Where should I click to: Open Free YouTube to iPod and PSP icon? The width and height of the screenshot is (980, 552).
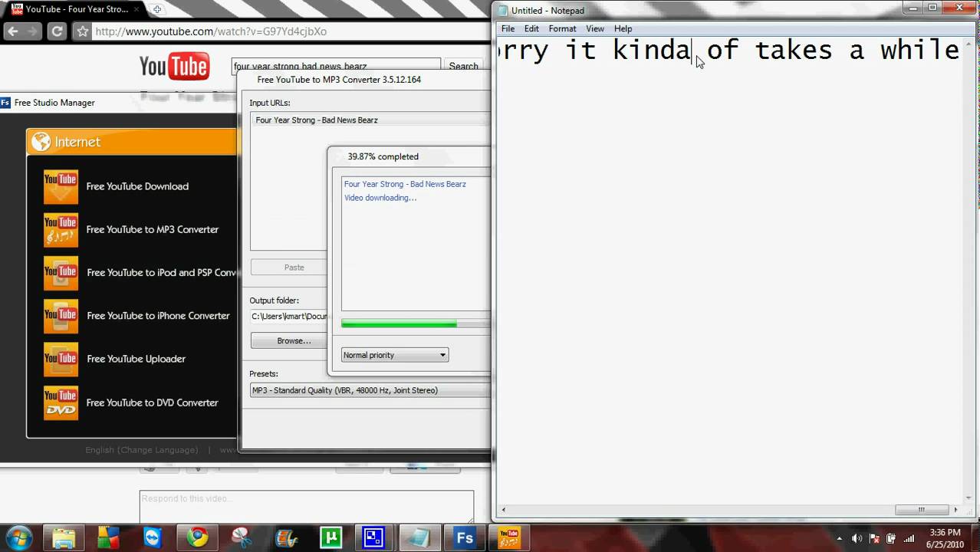61,272
